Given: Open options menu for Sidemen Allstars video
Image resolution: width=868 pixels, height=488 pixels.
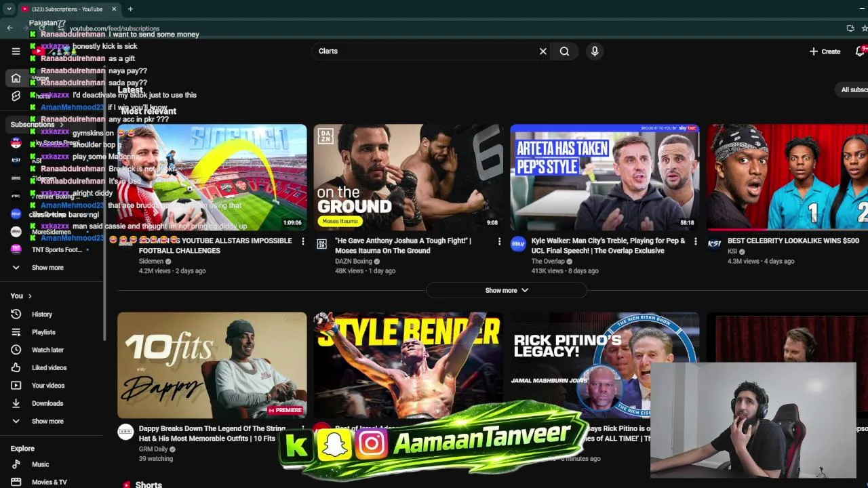Looking at the screenshot, I should pos(302,241).
